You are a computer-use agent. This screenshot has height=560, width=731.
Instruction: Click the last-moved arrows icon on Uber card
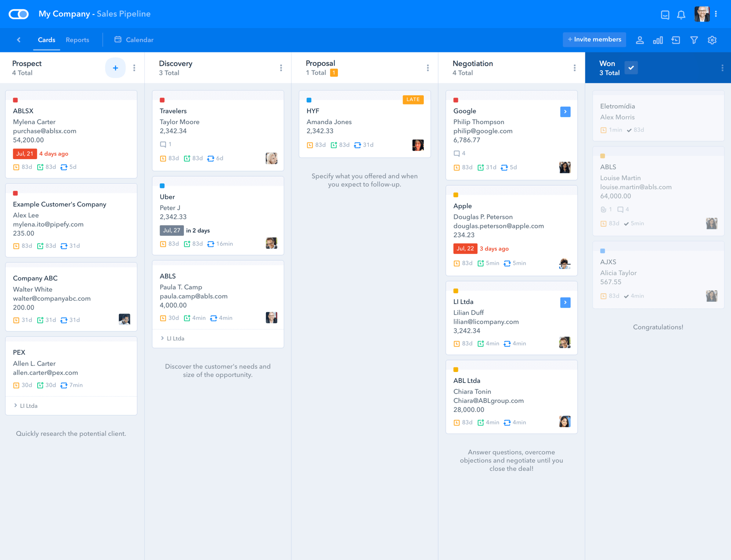pos(211,244)
